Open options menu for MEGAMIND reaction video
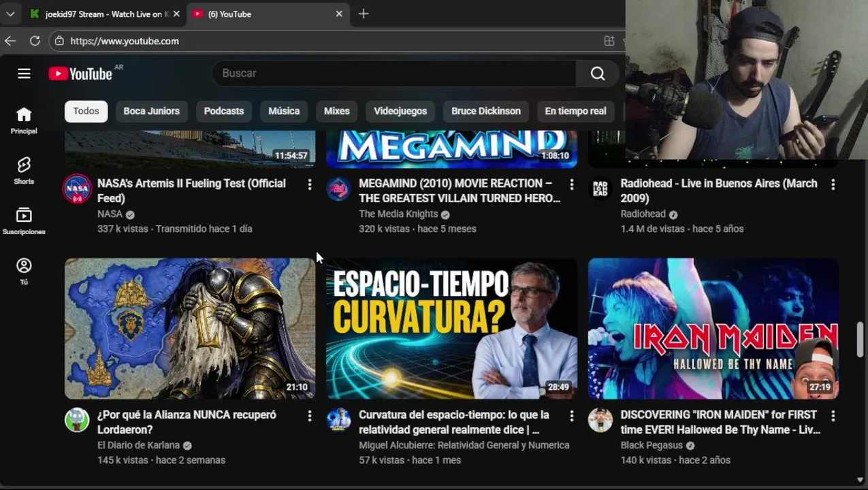868x490 pixels. click(x=572, y=184)
